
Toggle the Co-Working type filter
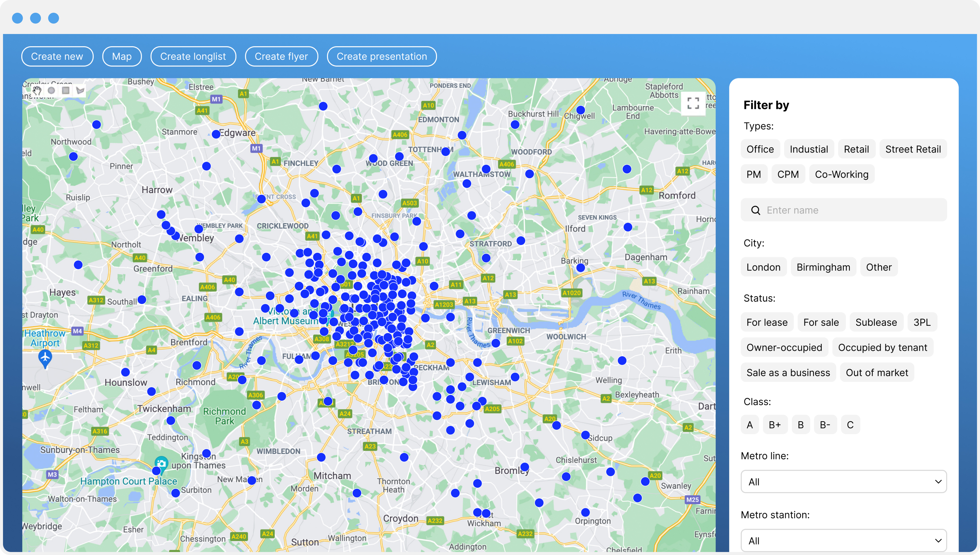coord(842,174)
